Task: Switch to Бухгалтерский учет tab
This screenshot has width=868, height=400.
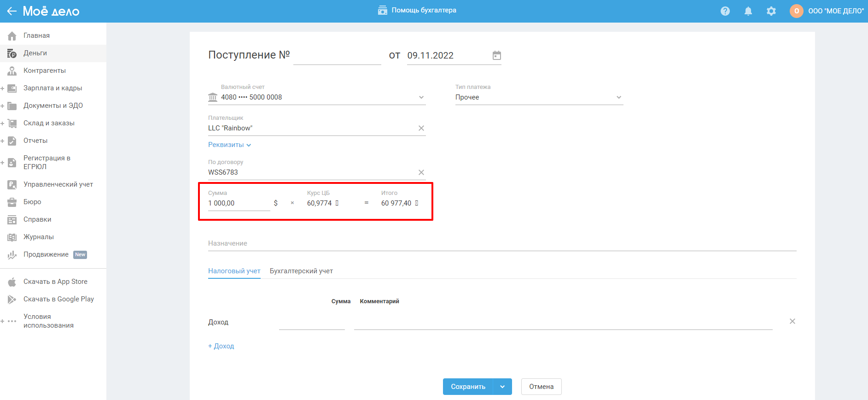Action: tap(301, 271)
